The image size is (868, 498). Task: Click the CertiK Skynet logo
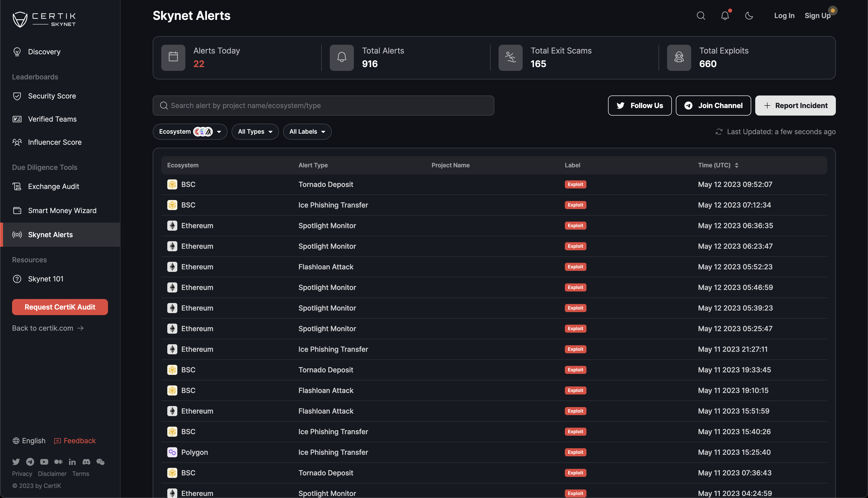[x=44, y=19]
